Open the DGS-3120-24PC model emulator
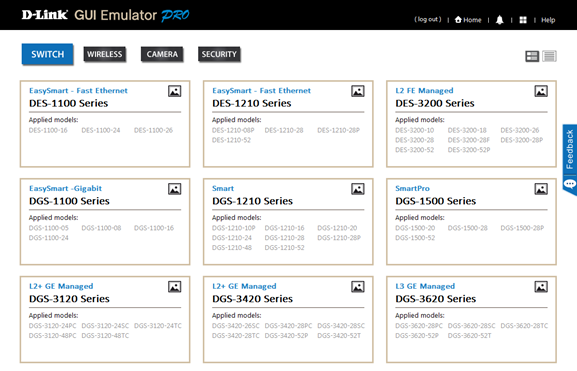The height and width of the screenshot is (371, 577). click(53, 326)
